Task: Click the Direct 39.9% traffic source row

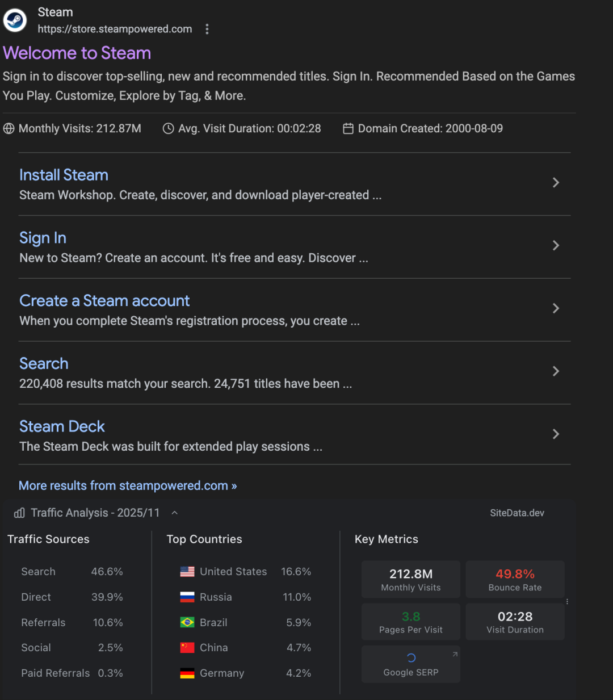Action: [72, 597]
